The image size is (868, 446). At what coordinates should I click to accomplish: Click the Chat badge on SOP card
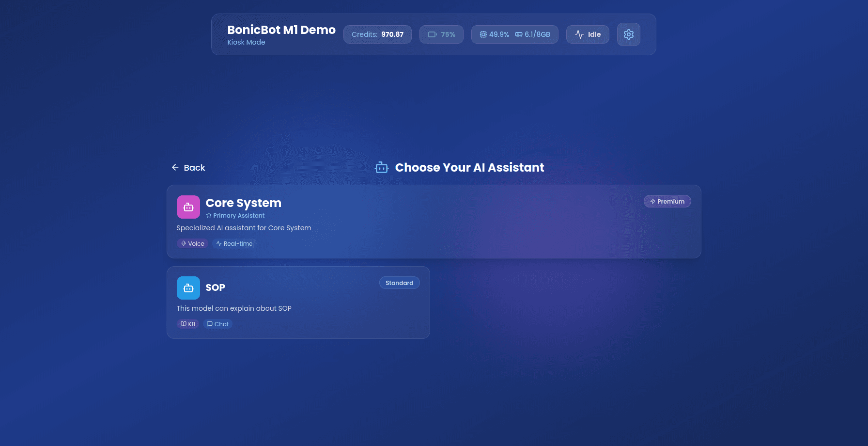coord(218,324)
